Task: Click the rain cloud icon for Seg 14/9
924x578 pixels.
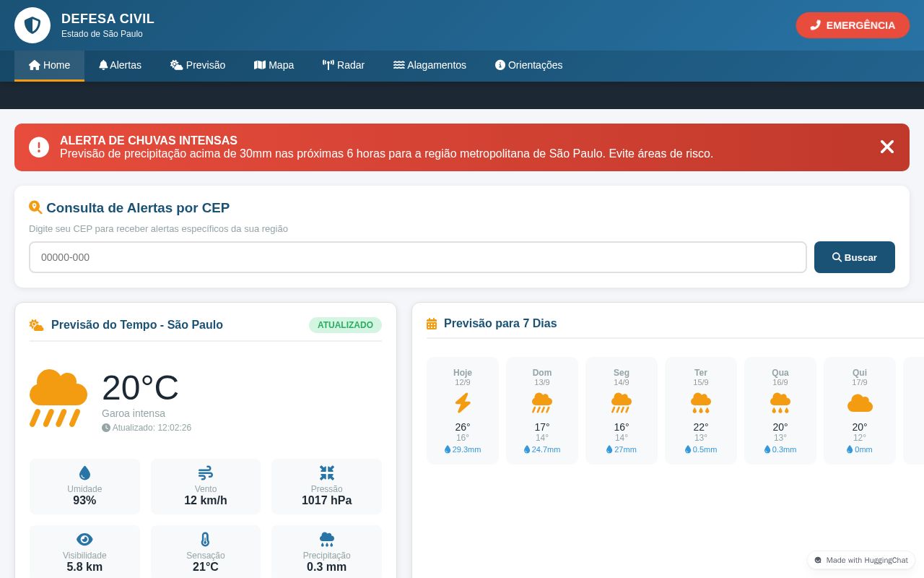Action: point(622,402)
